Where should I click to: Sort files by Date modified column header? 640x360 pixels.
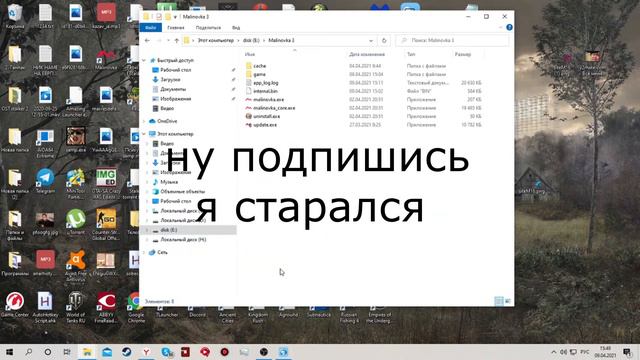coord(367,54)
